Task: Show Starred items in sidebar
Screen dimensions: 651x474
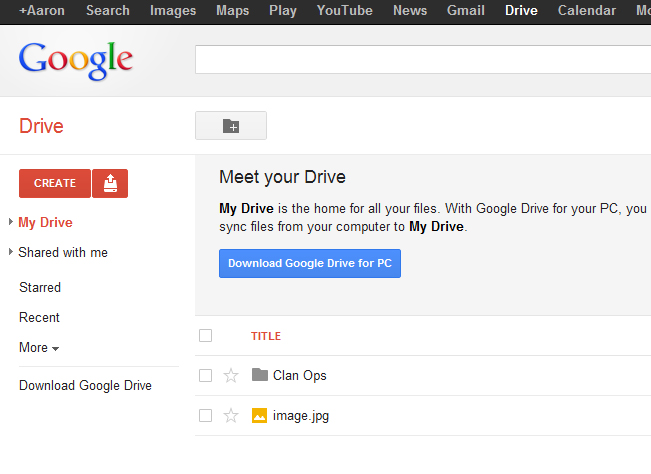Action: (x=40, y=287)
